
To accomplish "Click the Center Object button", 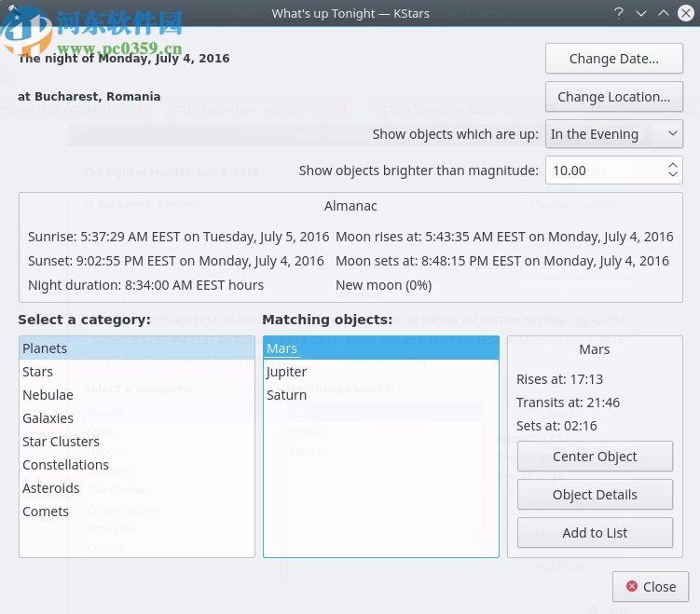I will 595,457.
